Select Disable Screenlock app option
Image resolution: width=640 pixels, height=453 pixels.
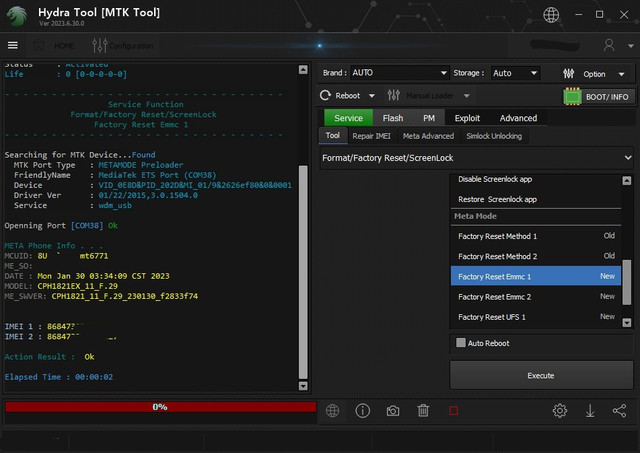pyautogui.click(x=536, y=179)
